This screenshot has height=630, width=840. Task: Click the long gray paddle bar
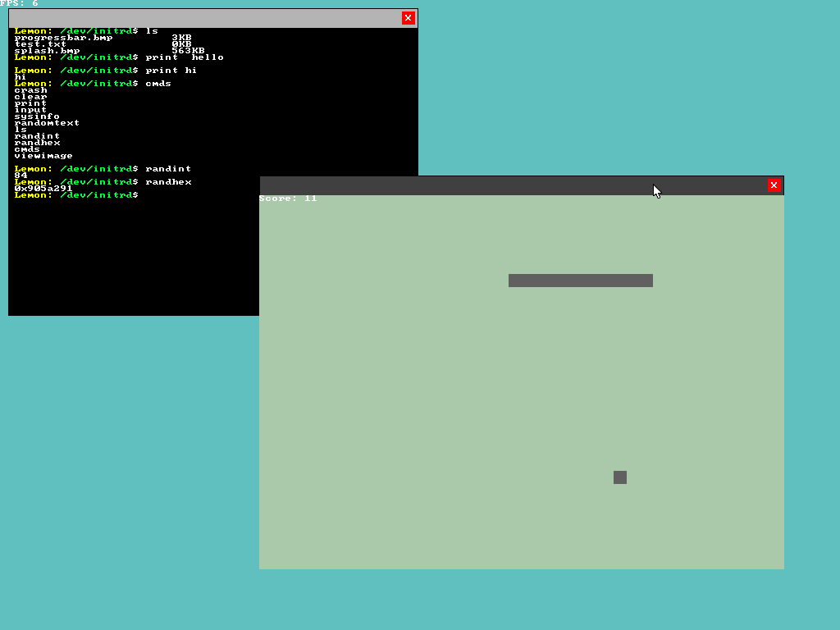(581, 281)
